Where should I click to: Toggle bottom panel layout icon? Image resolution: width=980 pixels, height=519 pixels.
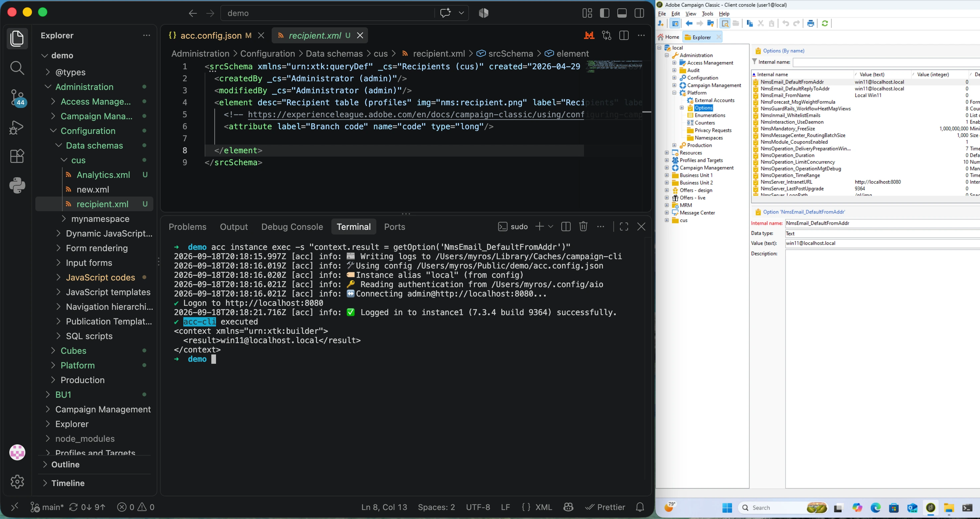tap(622, 13)
